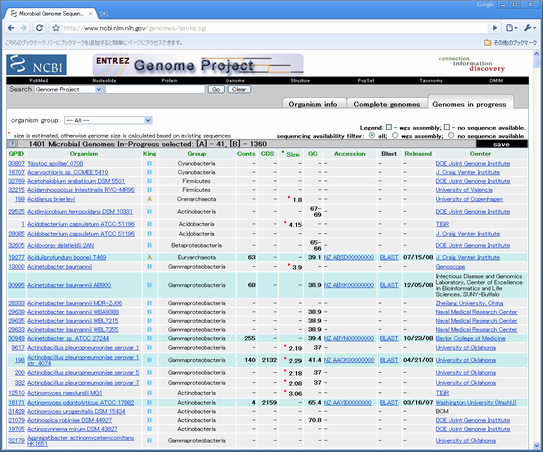Open the page menu icon
Image resolution: width=543 pixels, height=452 pixels.
pos(511,28)
